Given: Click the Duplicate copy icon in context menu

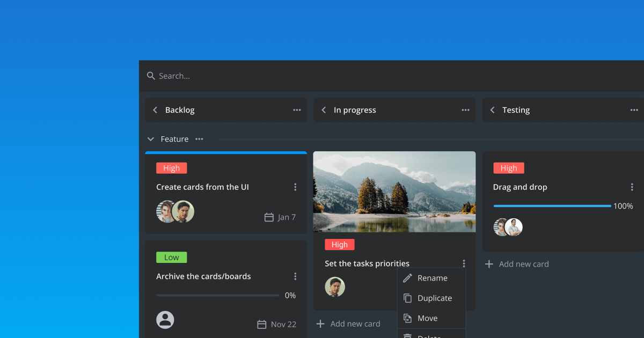Looking at the screenshot, I should (x=407, y=298).
